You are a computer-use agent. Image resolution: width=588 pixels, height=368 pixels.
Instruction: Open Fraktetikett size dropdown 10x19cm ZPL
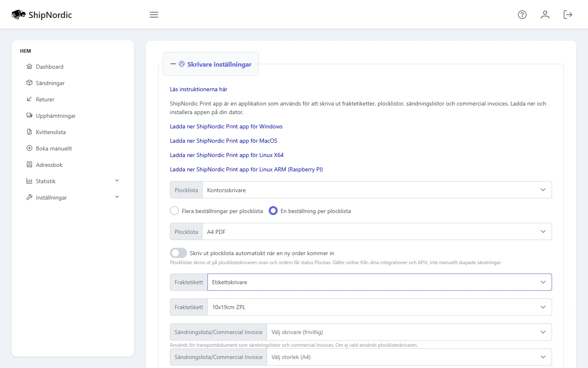(380, 307)
